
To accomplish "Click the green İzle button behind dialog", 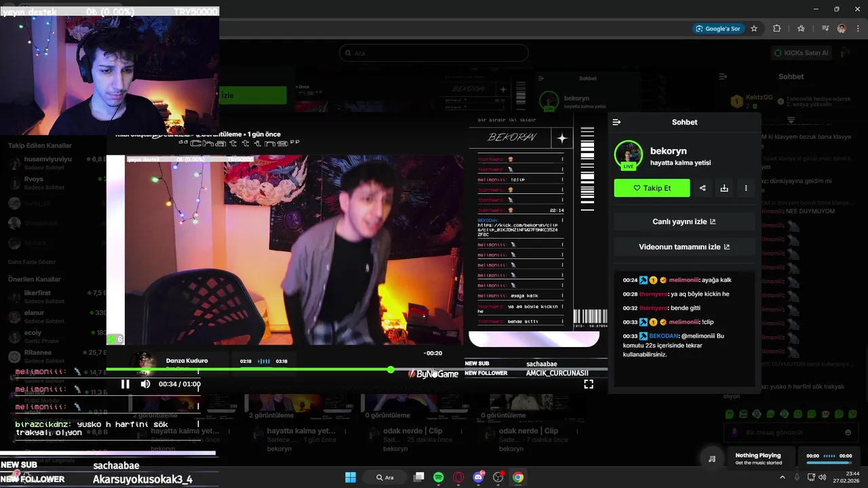I will pyautogui.click(x=252, y=96).
